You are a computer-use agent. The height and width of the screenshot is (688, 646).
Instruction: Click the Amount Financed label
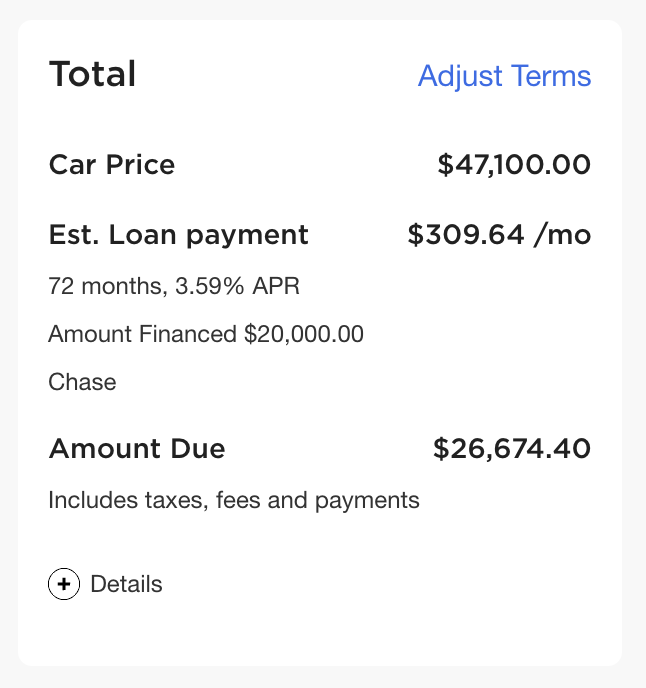143,334
